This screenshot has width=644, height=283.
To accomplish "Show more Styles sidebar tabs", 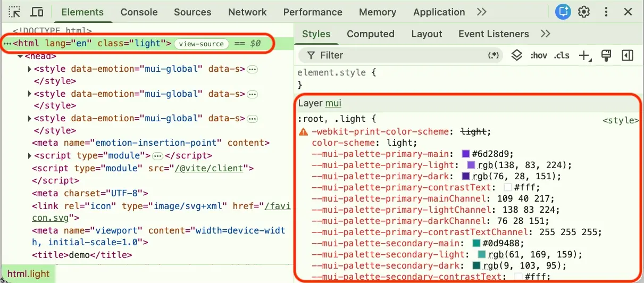I will click(x=545, y=34).
